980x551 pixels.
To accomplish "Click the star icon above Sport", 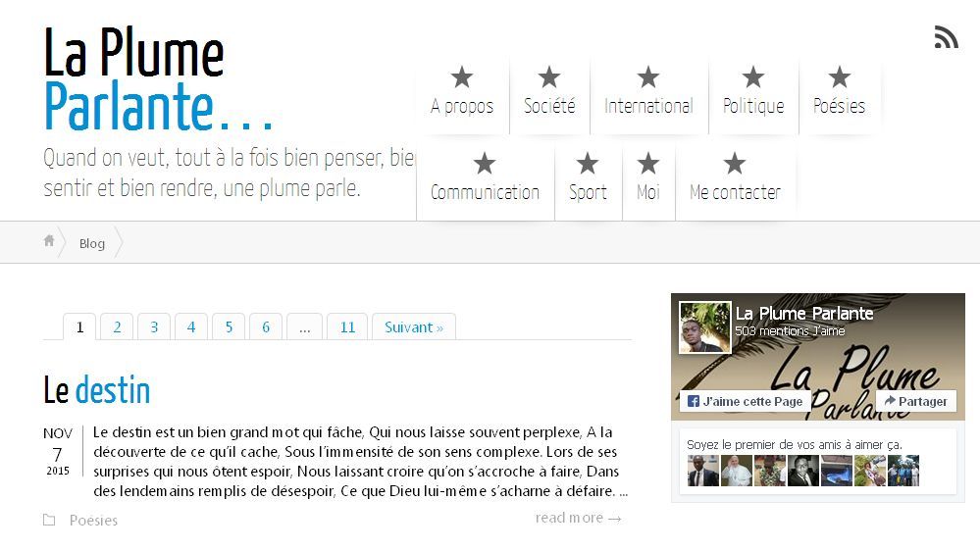I will (x=588, y=164).
